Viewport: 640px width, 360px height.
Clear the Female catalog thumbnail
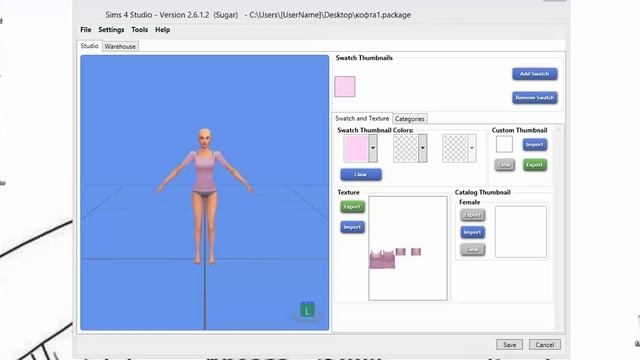[x=473, y=249]
